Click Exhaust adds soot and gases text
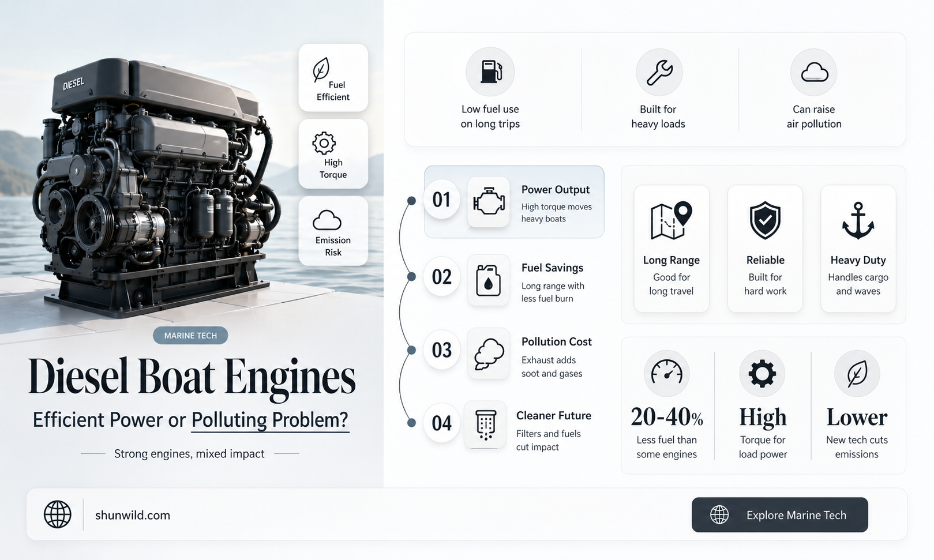This screenshot has height=560, width=934. 552,367
